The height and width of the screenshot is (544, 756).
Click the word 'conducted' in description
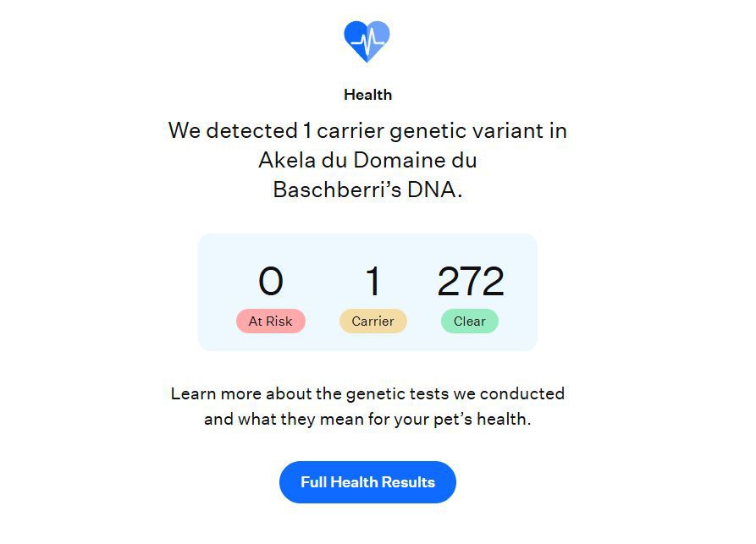tap(522, 393)
